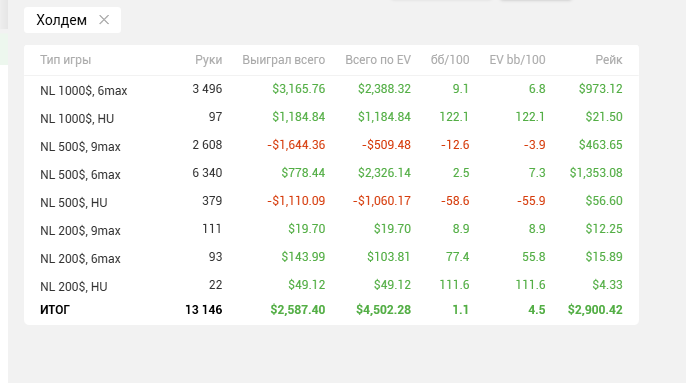Select the NL 200$, HU row
Viewport: 686px width, 383px height.
tap(331, 285)
